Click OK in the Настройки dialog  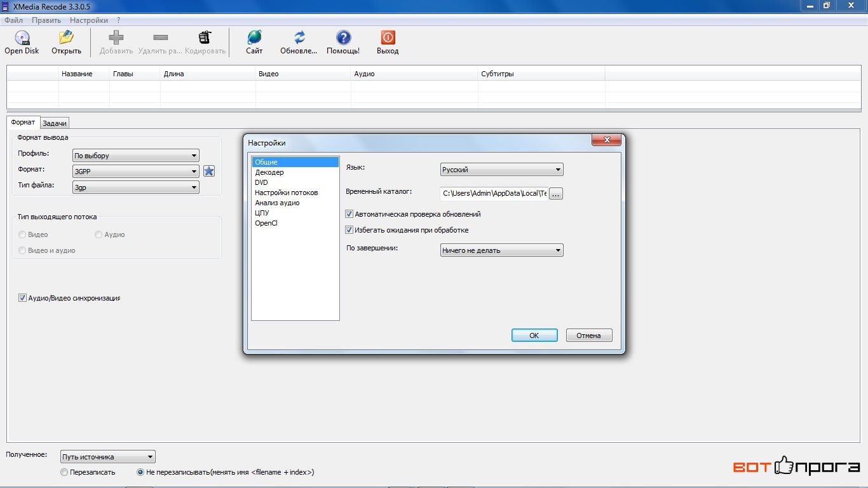[x=534, y=335]
